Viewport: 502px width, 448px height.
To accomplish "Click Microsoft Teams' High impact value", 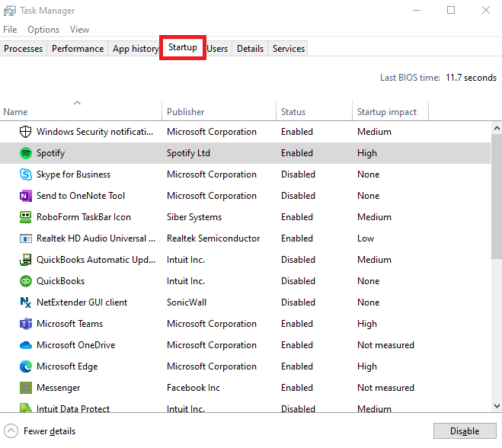I will (x=367, y=324).
